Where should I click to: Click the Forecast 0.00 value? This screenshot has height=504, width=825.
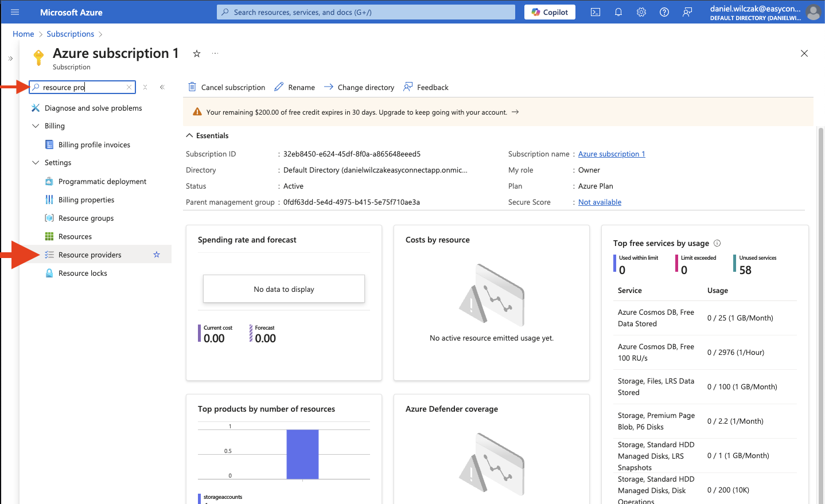266,338
